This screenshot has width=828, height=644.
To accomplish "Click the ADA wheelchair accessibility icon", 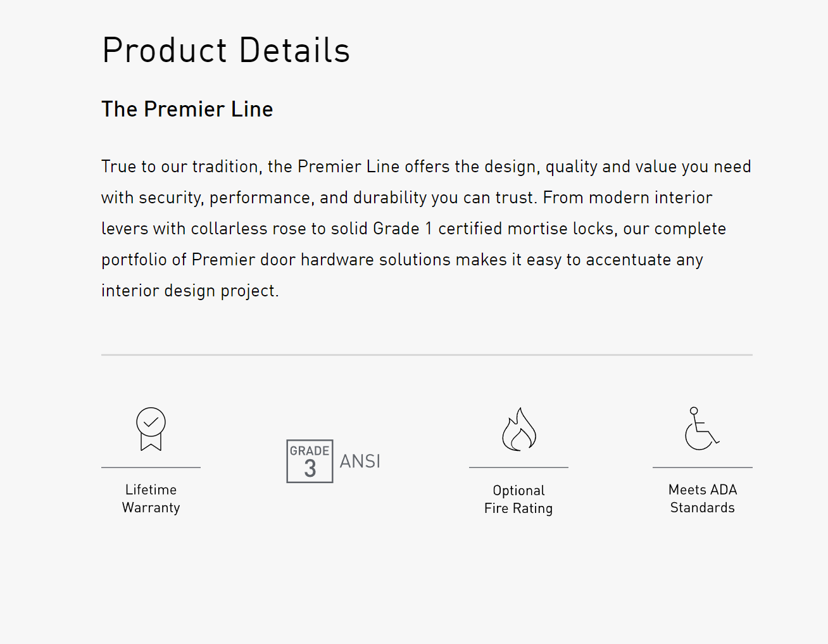I will click(702, 429).
